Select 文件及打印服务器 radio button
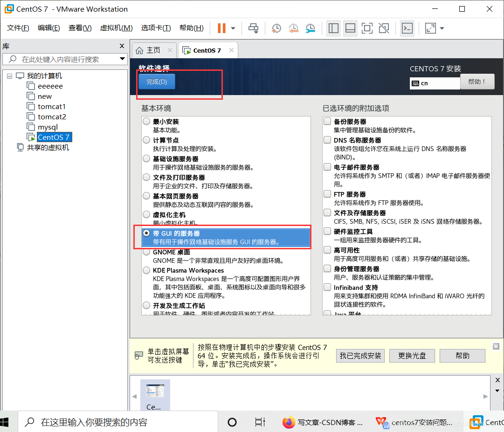This screenshot has width=504, height=432. (x=146, y=177)
